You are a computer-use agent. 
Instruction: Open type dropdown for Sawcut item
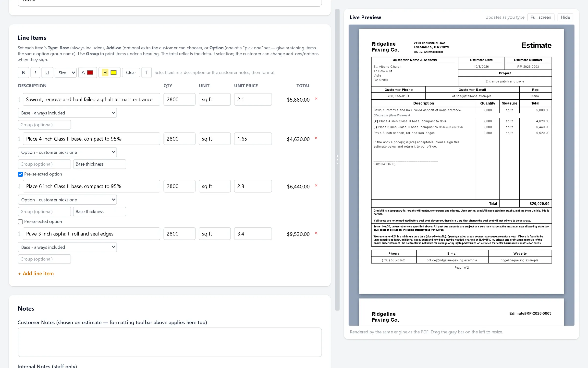(x=67, y=113)
